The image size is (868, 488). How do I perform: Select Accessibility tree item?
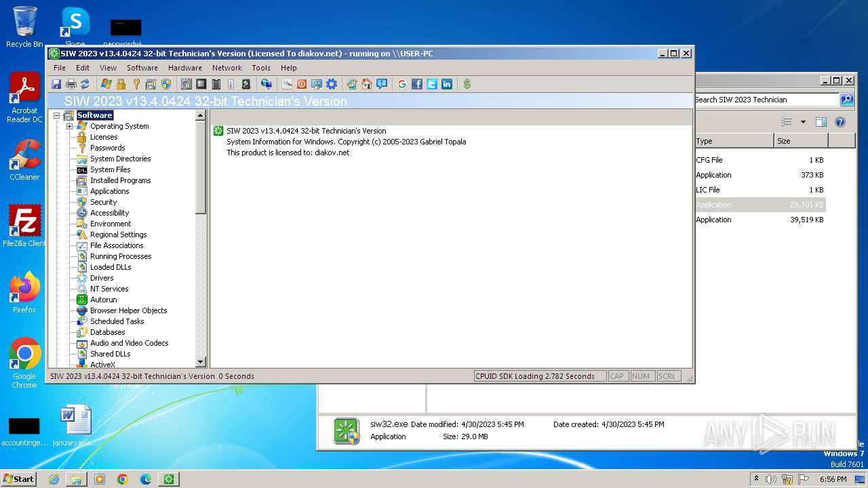(x=110, y=213)
